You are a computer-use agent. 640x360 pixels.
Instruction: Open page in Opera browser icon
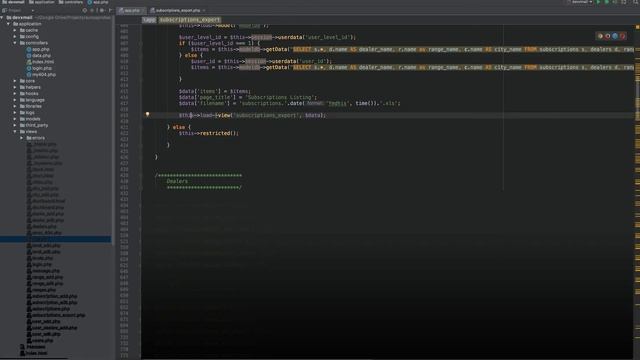coord(622,36)
